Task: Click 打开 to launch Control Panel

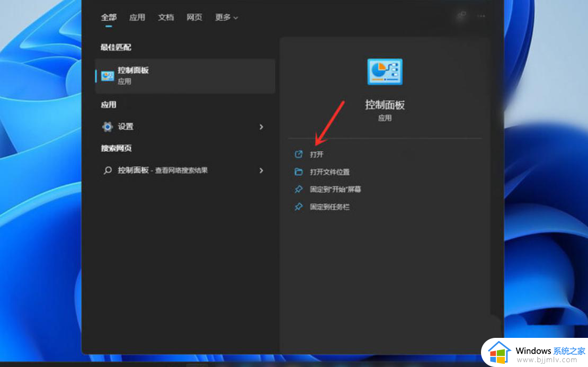Action: tap(316, 155)
